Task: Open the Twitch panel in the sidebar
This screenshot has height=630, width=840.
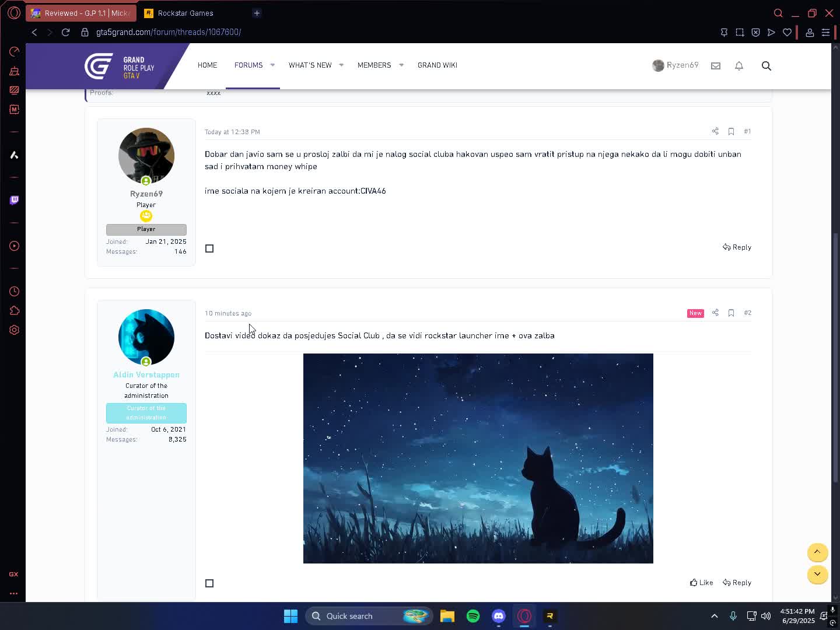Action: [x=13, y=200]
